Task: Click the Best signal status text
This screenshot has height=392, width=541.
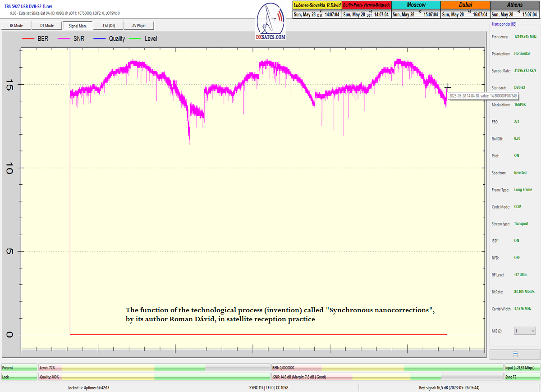Action: tap(442, 387)
